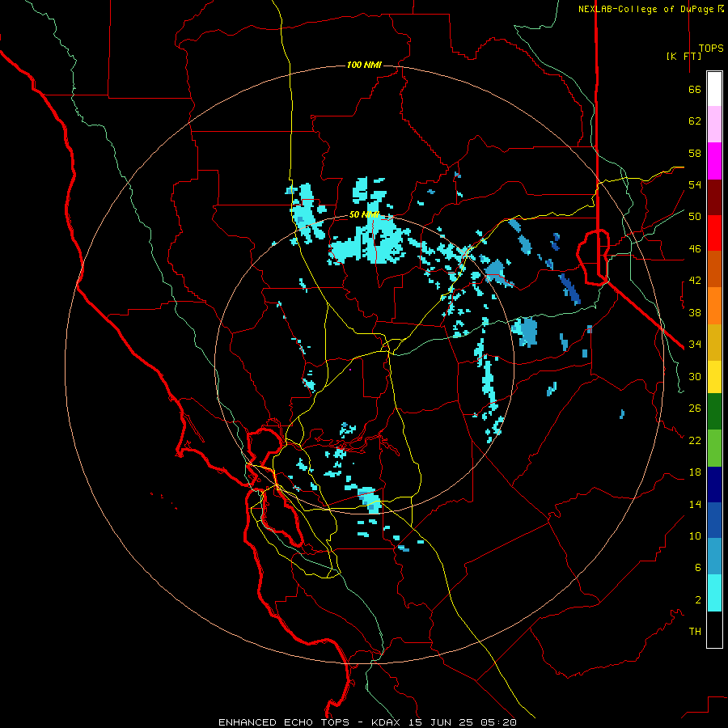Click the medium blue legend swatch
The width and height of the screenshot is (728, 728).
[714, 520]
